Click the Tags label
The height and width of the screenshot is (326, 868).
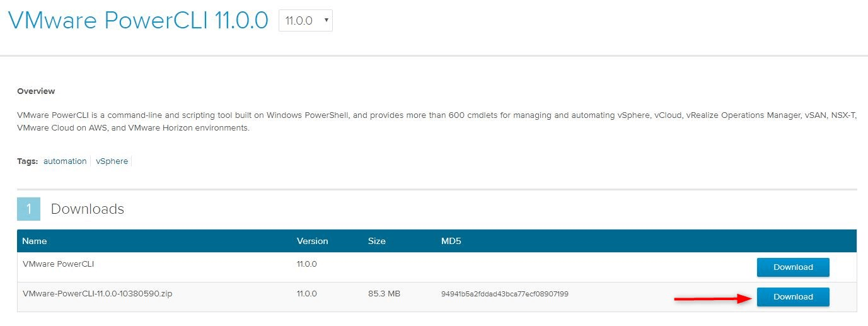(x=27, y=161)
